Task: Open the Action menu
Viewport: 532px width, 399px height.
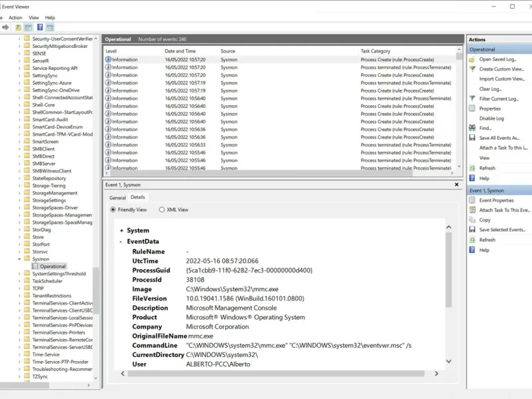Action: (x=15, y=18)
